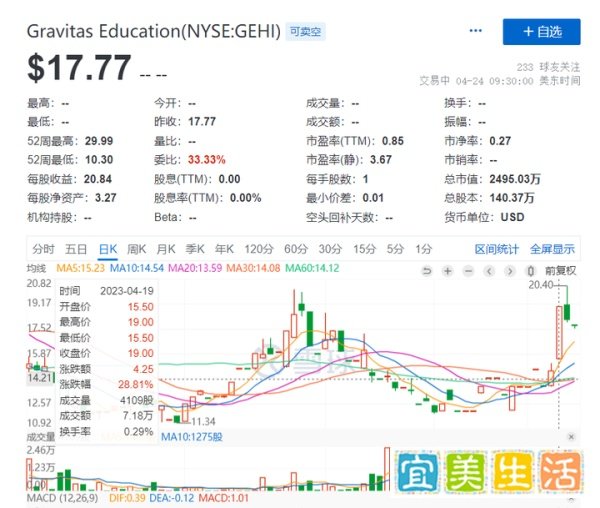Click the 11.34 low price marker on chart
The width and height of the screenshot is (600, 508).
click(x=203, y=422)
